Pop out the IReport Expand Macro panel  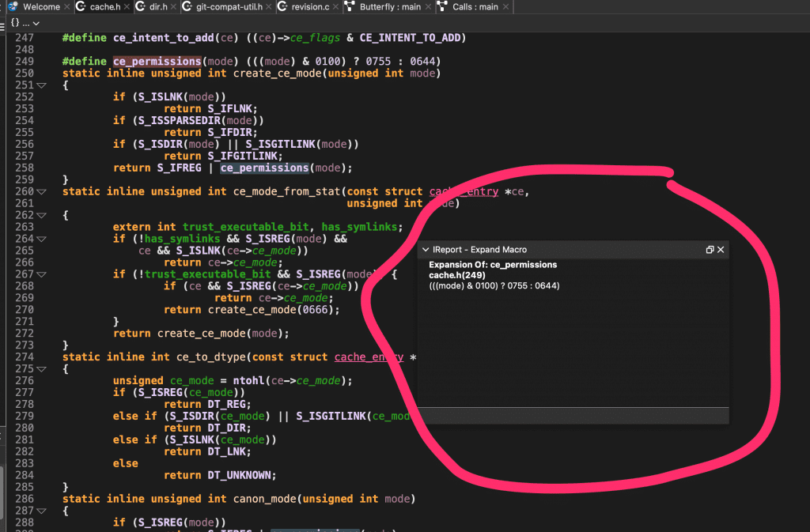click(x=710, y=250)
